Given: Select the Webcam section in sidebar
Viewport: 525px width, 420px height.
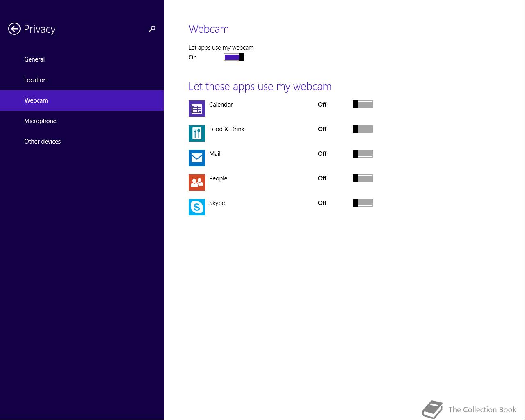Looking at the screenshot, I should tap(82, 100).
